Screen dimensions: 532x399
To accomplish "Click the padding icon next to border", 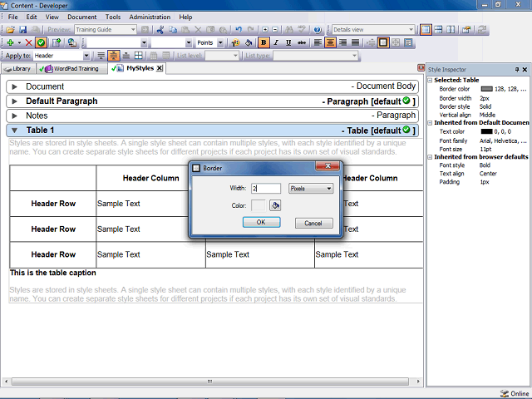I will point(396,42).
